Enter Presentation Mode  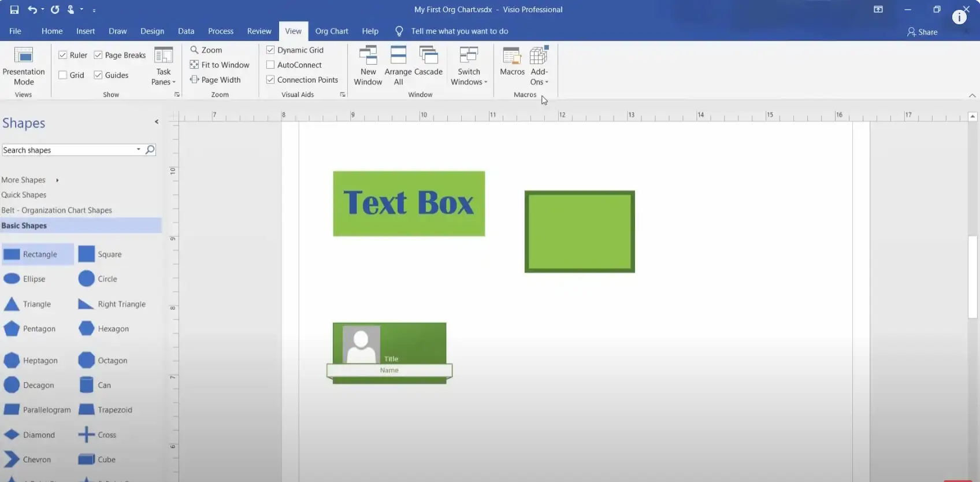tap(24, 65)
